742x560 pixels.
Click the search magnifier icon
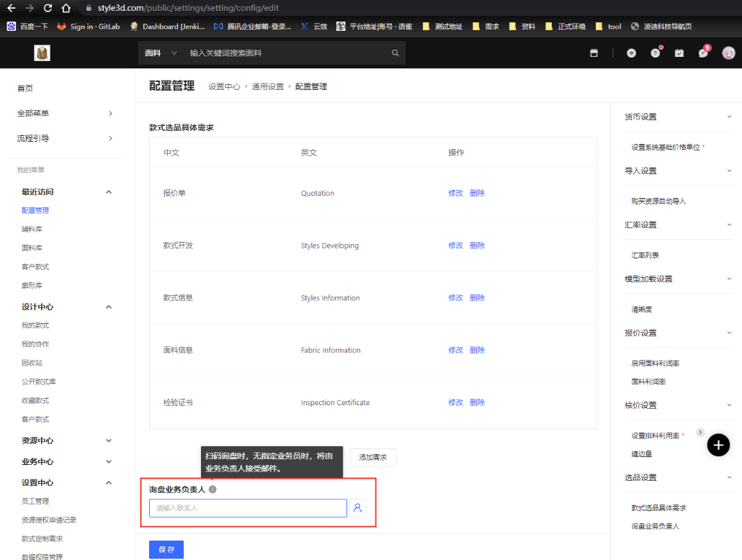coord(395,53)
